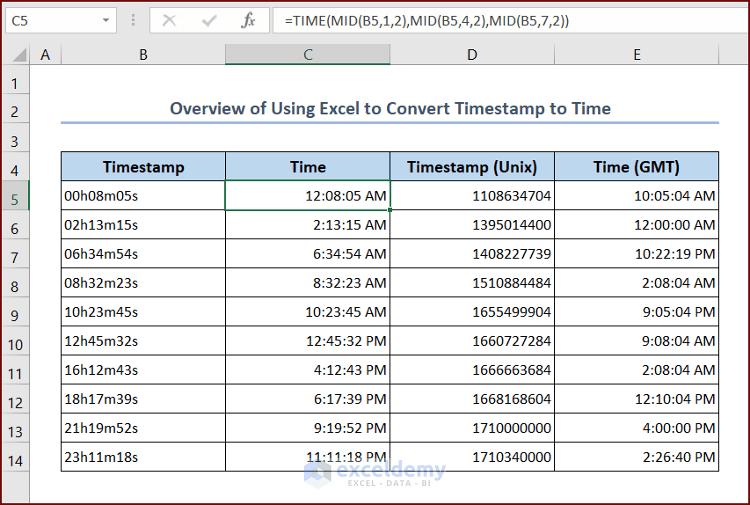Click the 'Timestamp (Unix)' header cell
Viewport: 750px width, 505px height.
pos(472,166)
